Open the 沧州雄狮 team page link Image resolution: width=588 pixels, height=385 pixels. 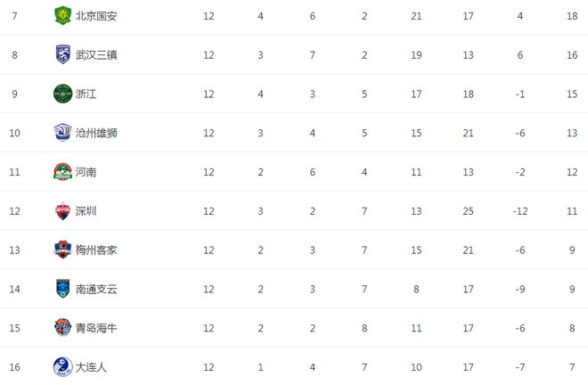(x=96, y=133)
